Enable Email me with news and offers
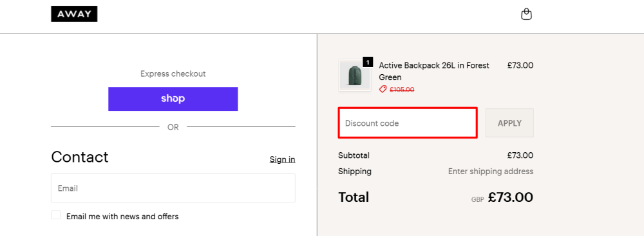This screenshot has width=644, height=236. pos(56,215)
